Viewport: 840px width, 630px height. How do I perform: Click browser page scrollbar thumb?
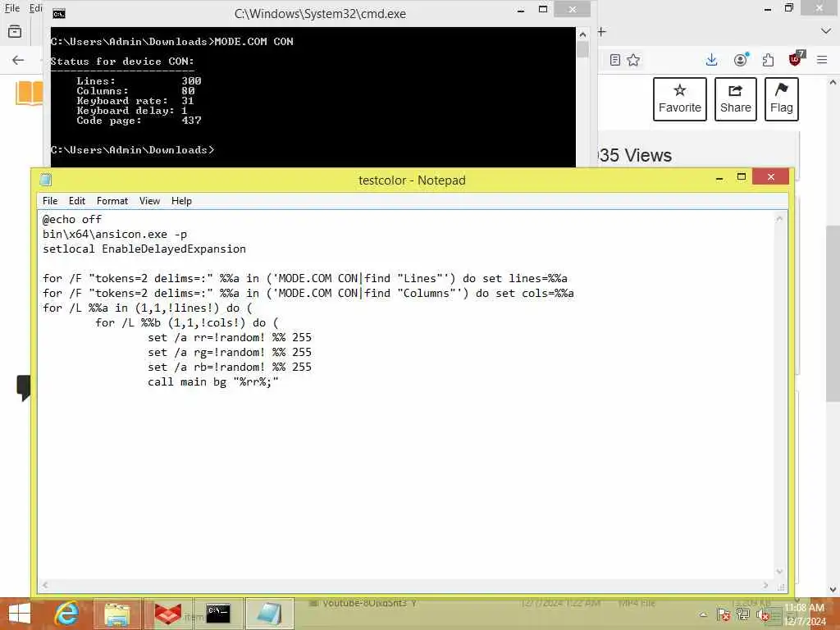[x=833, y=313]
